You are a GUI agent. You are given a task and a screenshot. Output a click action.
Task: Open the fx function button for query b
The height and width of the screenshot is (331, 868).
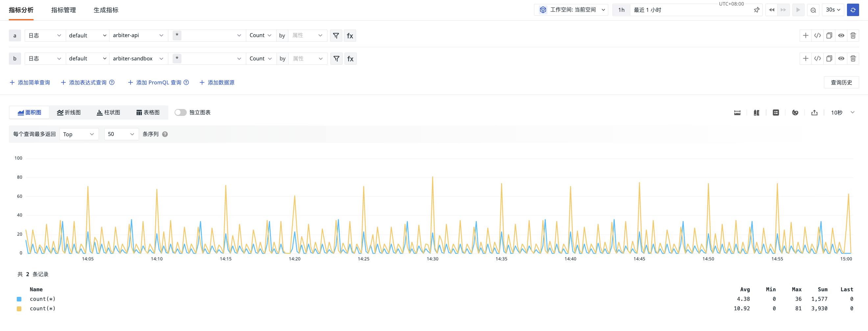[350, 58]
